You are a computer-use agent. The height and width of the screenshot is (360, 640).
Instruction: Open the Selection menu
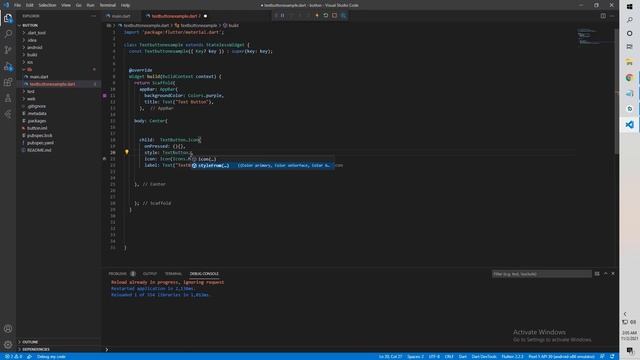(x=47, y=5)
